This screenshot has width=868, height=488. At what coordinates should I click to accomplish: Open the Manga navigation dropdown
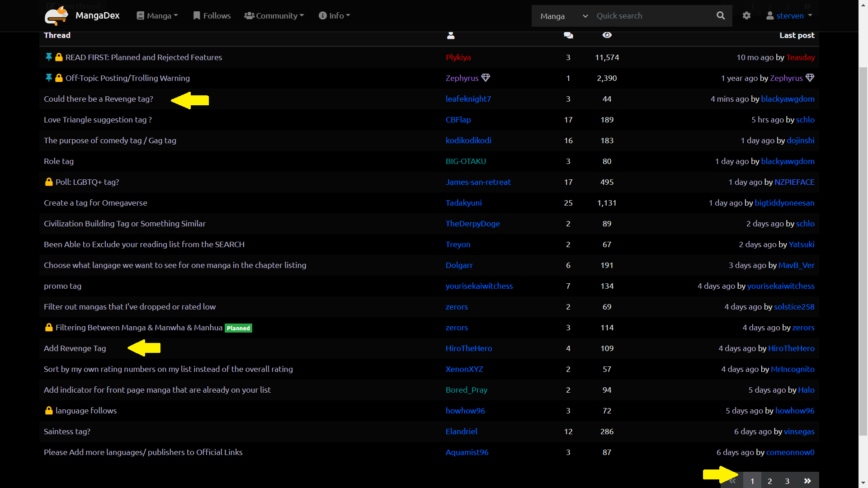tap(157, 16)
